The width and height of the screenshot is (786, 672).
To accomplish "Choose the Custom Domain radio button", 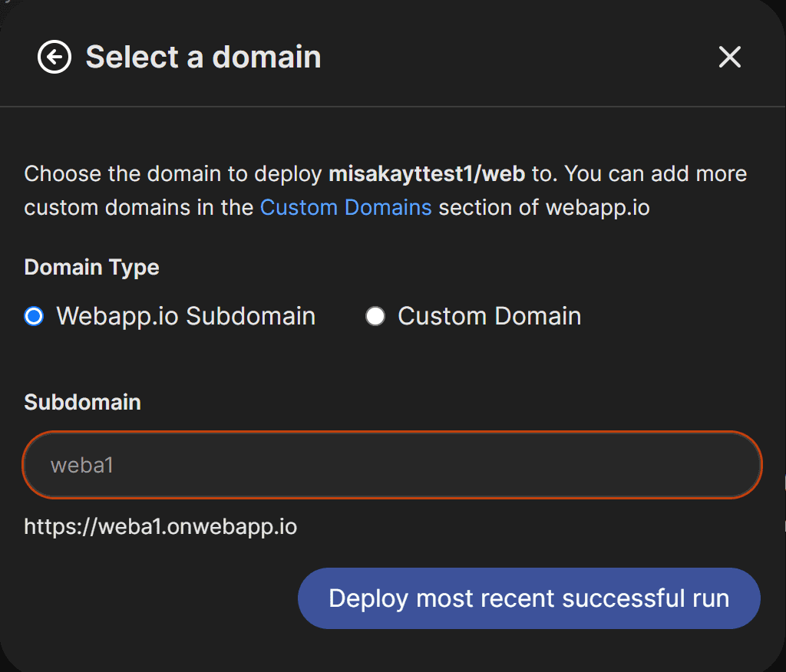I will [375, 316].
